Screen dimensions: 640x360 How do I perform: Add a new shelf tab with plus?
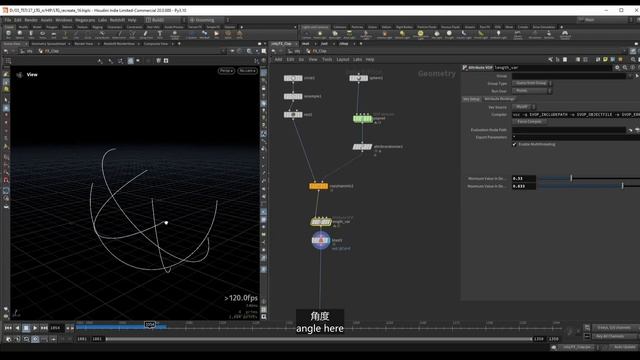click(x=241, y=27)
